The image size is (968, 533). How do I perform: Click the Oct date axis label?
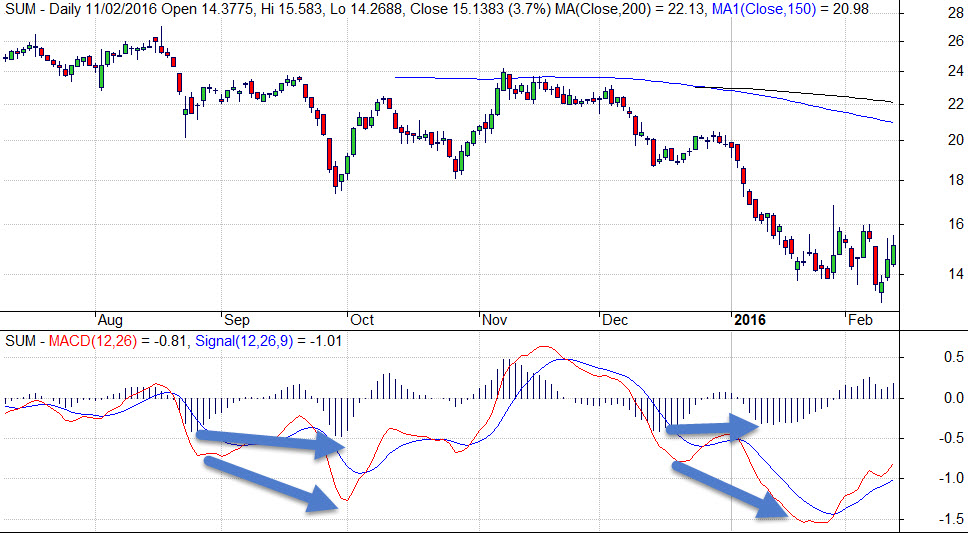tap(361, 320)
